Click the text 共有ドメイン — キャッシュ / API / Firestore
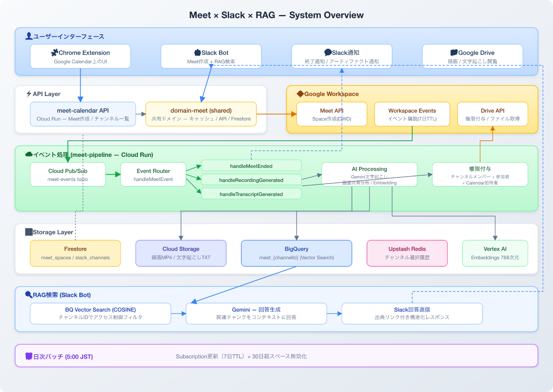Image resolution: width=553 pixels, height=392 pixels. (201, 119)
